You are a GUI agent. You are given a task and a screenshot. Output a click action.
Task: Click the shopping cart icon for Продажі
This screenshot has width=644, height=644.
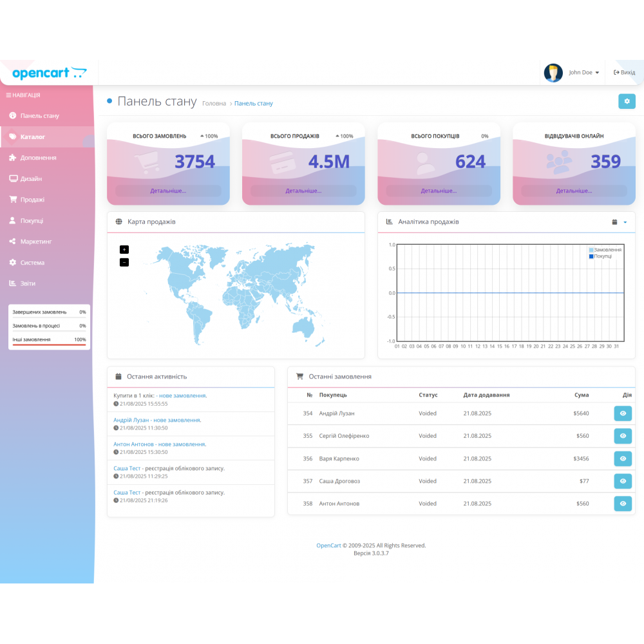point(13,200)
